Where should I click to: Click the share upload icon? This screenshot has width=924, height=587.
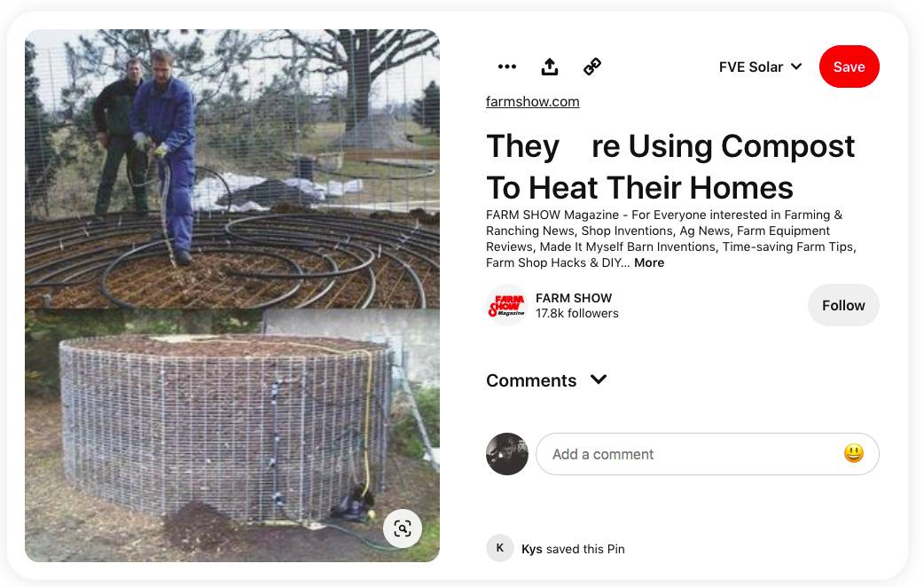coord(549,67)
